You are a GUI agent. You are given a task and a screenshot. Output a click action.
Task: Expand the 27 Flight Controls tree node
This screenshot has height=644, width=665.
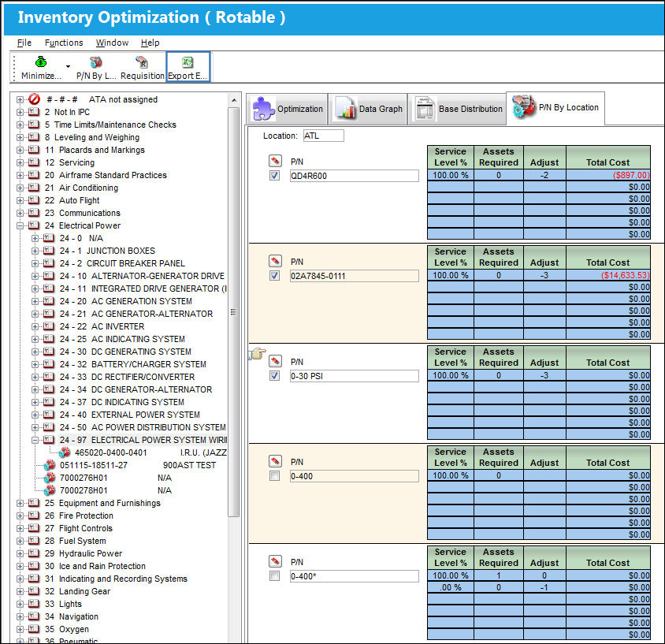(x=20, y=528)
